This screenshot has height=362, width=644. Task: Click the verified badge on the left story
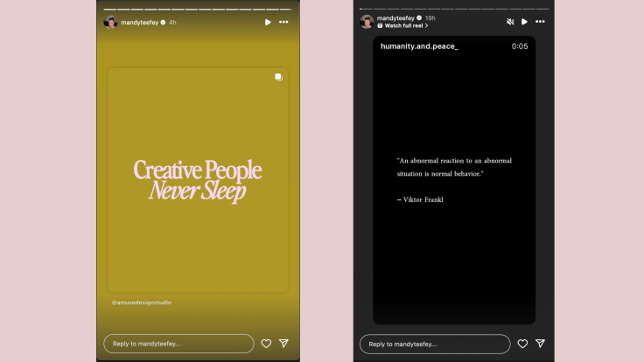(163, 23)
